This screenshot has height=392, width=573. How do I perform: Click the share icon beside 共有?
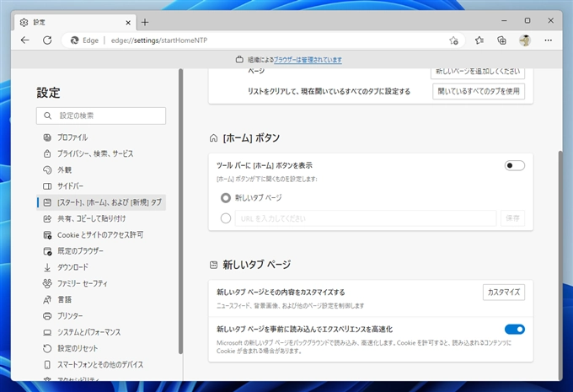tap(47, 218)
